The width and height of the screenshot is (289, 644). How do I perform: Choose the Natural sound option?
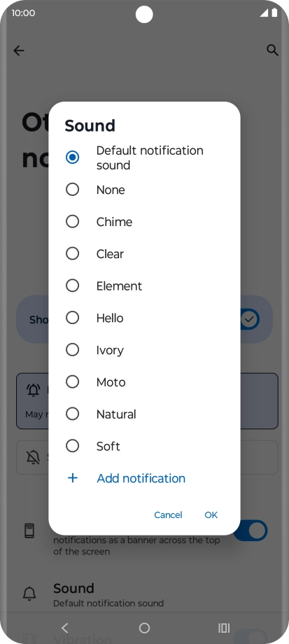tap(144, 414)
